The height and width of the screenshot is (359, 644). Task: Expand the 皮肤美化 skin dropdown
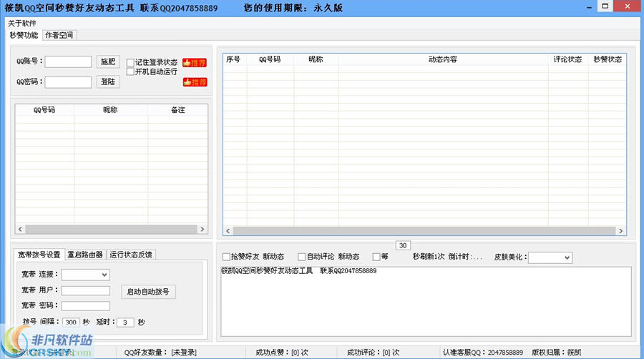pos(550,257)
